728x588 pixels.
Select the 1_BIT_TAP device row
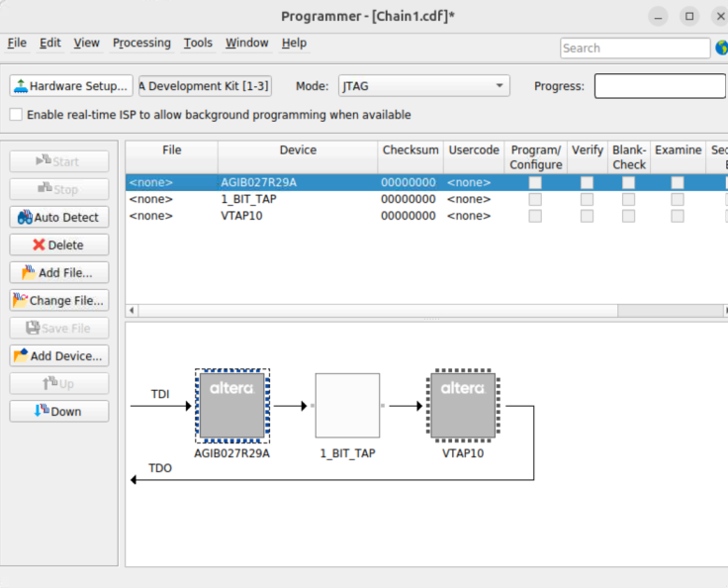(x=426, y=199)
